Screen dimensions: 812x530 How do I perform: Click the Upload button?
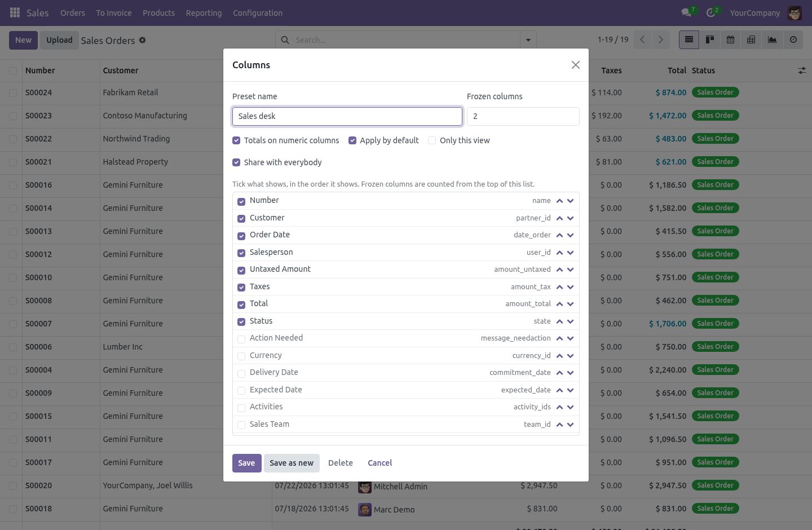click(59, 40)
